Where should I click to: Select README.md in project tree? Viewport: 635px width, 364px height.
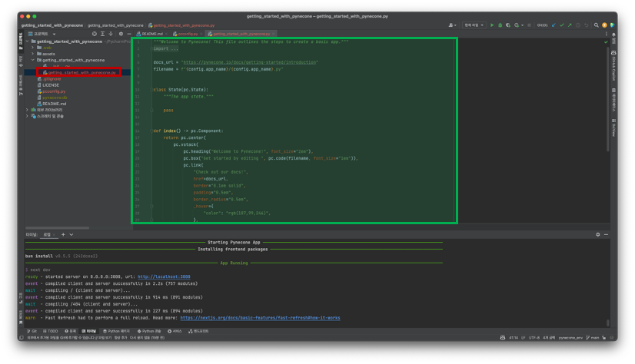[x=52, y=104]
